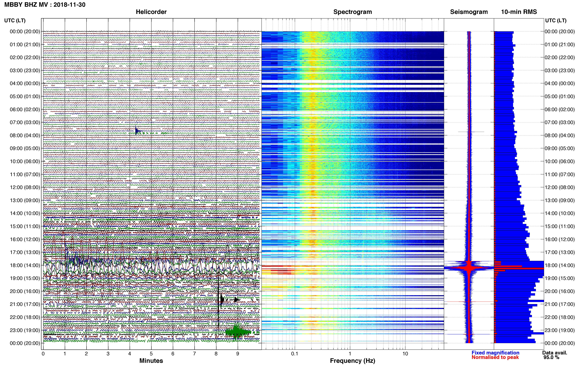Click the plot title MBBY BHZ MV : 2018-11-30
Image resolution: width=588 pixels, height=368 pixels.
(x=45, y=5)
